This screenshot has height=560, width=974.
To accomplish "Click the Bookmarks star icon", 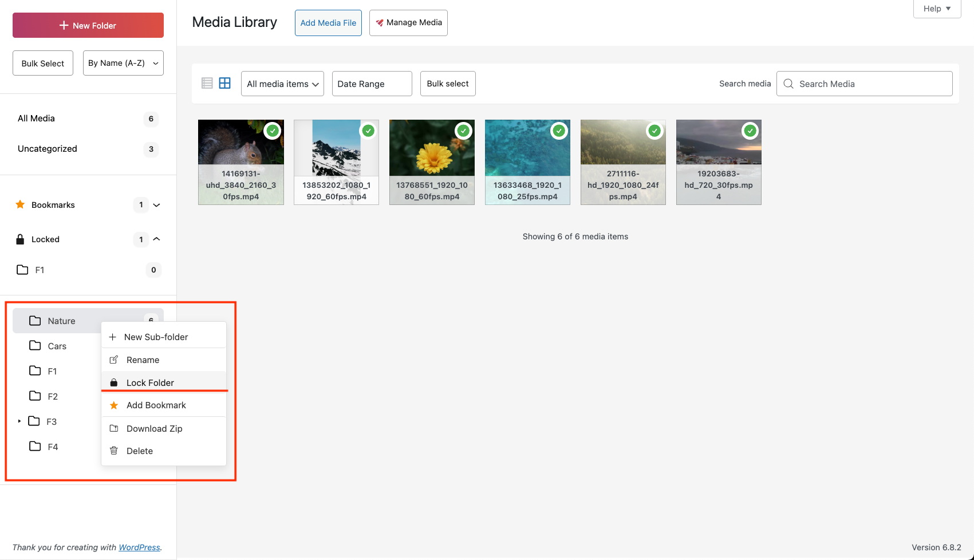I will [20, 205].
